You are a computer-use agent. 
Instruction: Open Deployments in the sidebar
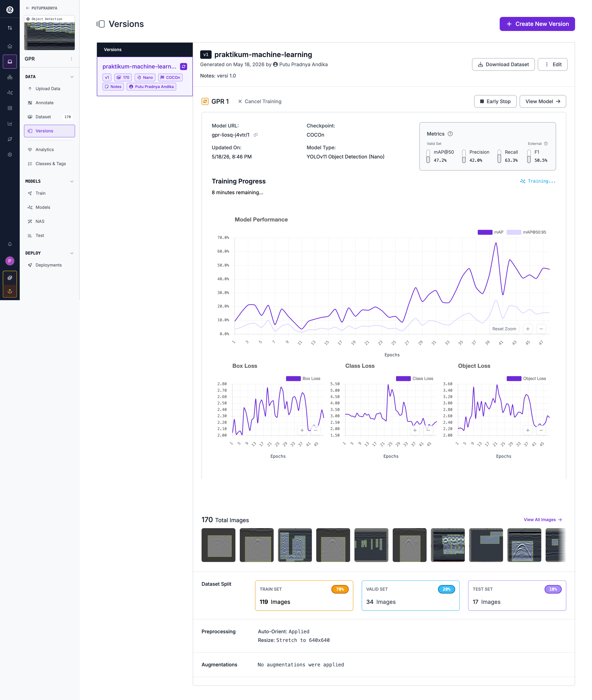coord(49,265)
